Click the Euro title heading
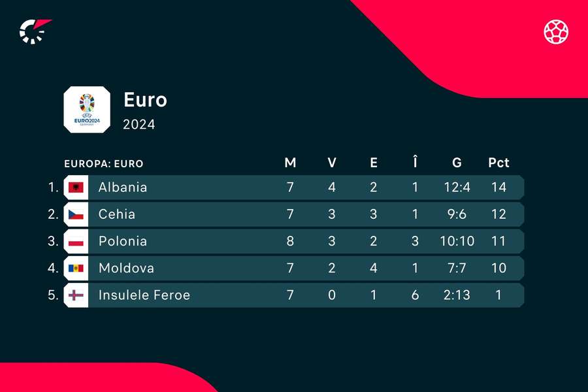The width and height of the screenshot is (588, 392). tap(146, 100)
